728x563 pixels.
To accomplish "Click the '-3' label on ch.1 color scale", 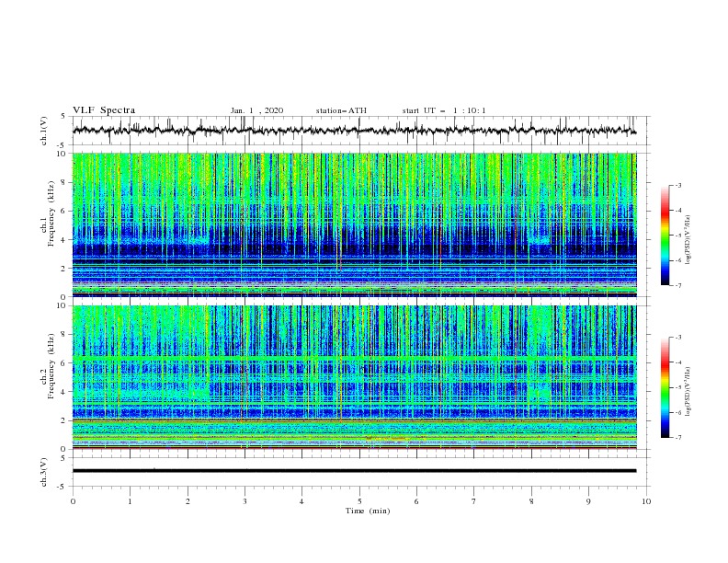I will tap(678, 185).
